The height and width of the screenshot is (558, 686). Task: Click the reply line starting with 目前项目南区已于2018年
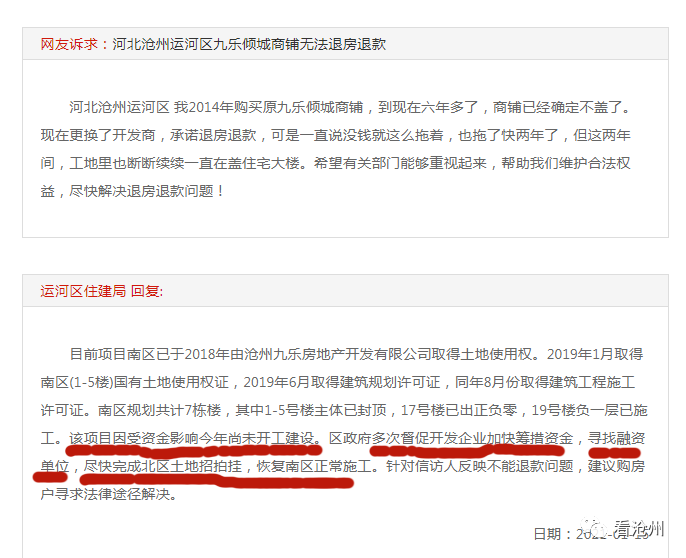pyautogui.click(x=356, y=354)
